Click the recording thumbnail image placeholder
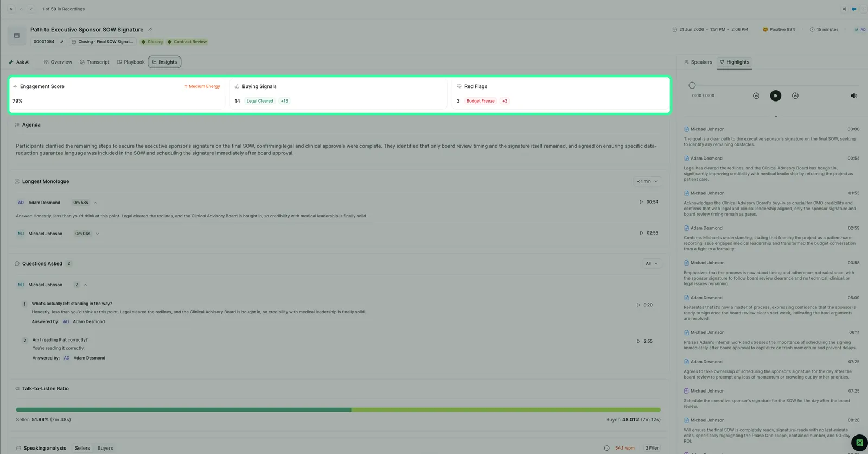The height and width of the screenshot is (454, 868). pos(17,36)
